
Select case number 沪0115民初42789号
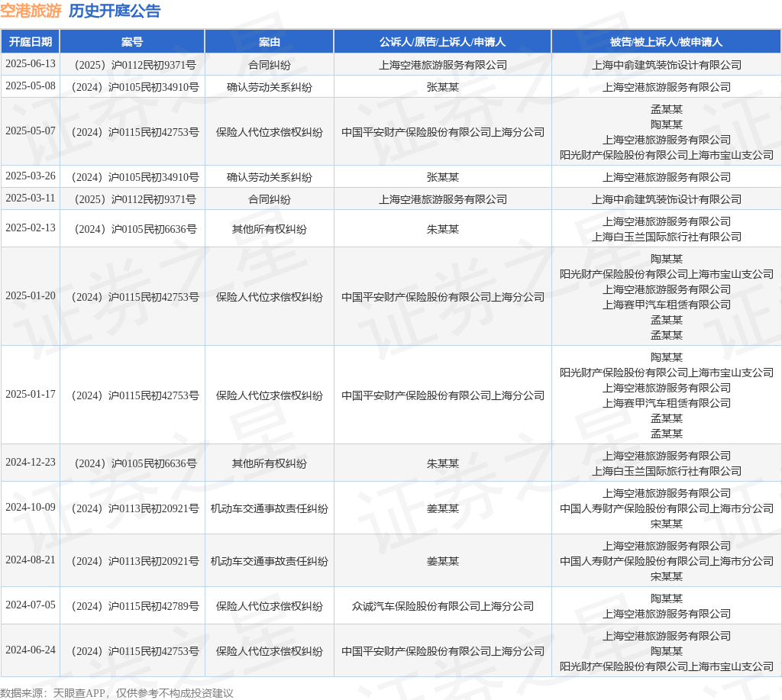click(153, 606)
